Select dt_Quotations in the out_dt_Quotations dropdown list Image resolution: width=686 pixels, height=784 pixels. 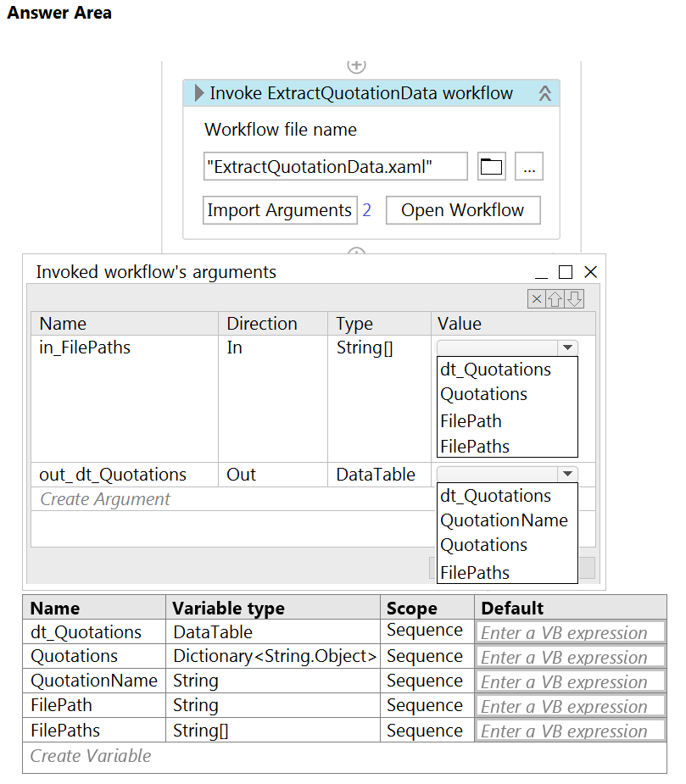point(495,496)
